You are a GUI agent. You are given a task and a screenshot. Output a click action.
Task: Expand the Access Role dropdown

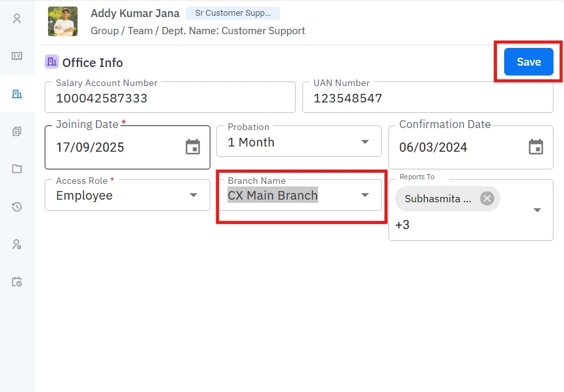(x=193, y=196)
